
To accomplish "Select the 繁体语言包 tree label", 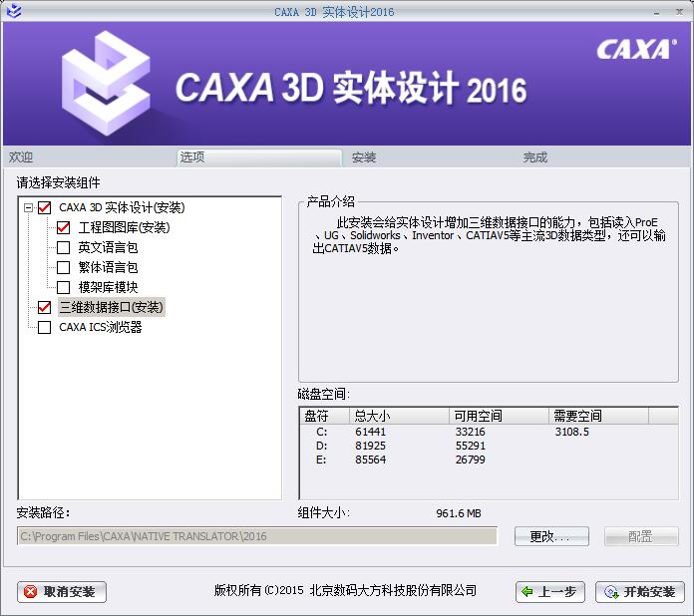I will pos(108,267).
